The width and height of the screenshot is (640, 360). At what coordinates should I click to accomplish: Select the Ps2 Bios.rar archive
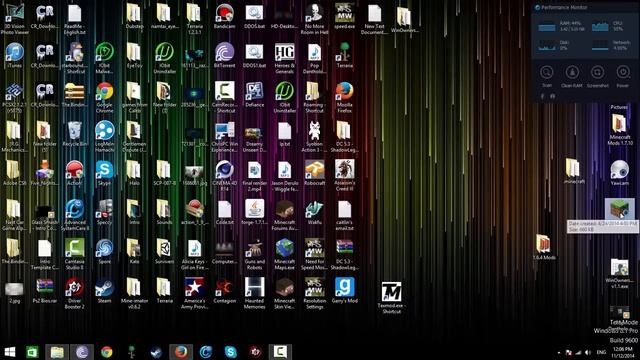[x=45, y=291]
